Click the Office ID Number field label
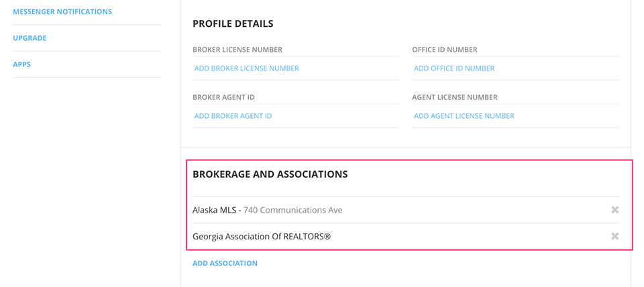Viewport: 644px width, 287px height. 444,50
